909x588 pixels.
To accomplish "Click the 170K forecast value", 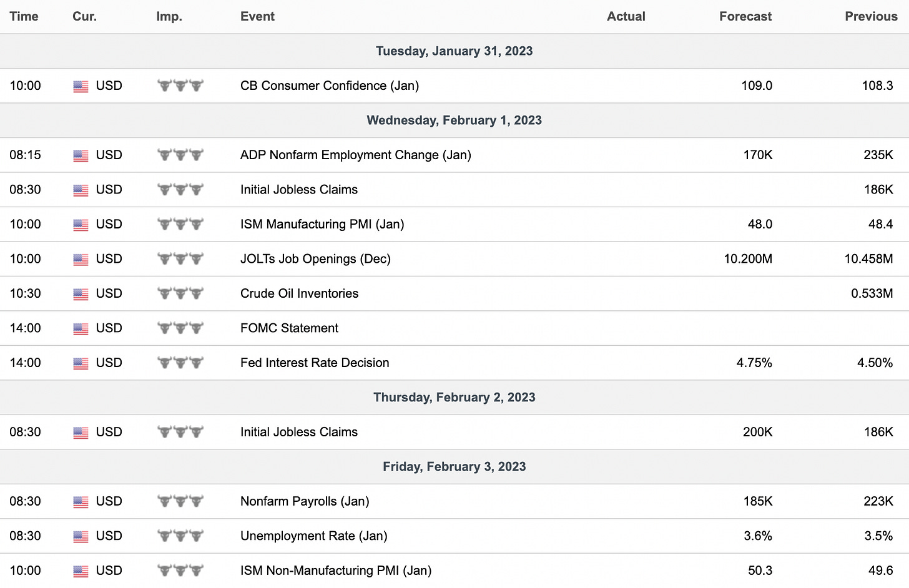I will [x=758, y=155].
